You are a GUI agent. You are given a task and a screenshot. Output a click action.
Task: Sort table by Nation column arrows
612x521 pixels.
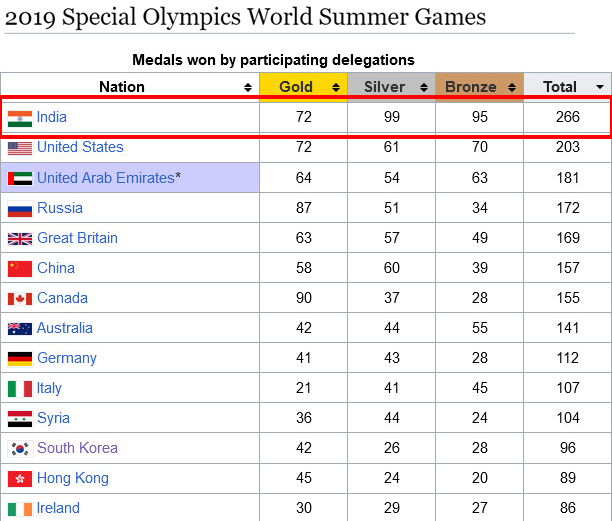[248, 87]
